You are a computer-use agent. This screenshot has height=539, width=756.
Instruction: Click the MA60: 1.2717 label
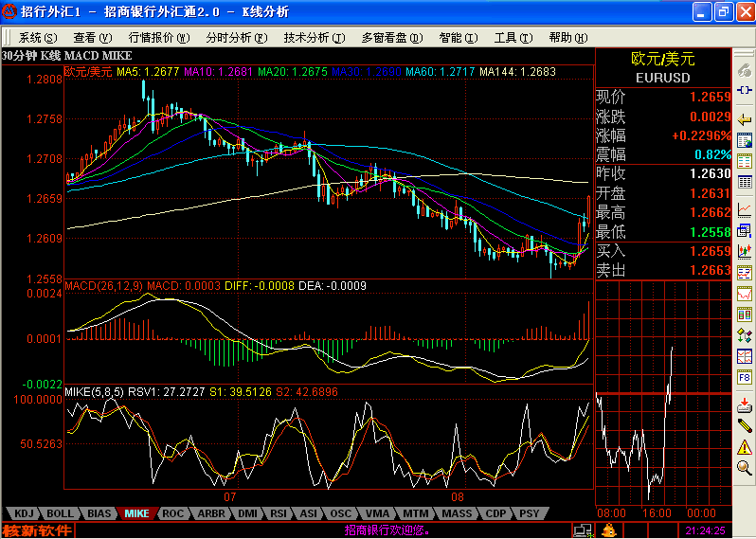[441, 72]
